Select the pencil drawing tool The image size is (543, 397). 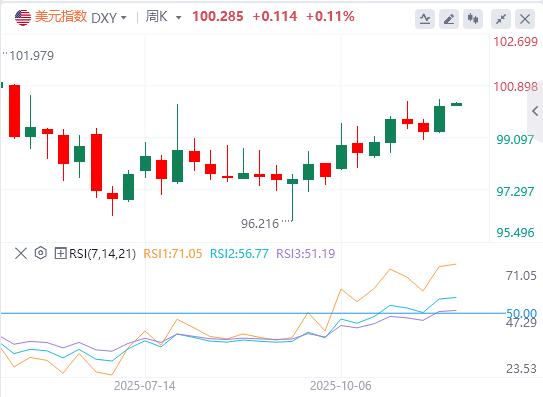[449, 19]
